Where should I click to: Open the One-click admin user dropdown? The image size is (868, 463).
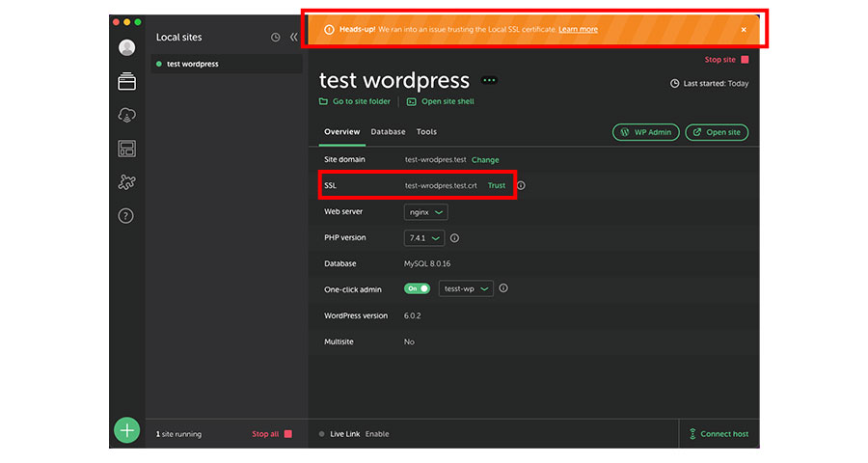pyautogui.click(x=466, y=288)
